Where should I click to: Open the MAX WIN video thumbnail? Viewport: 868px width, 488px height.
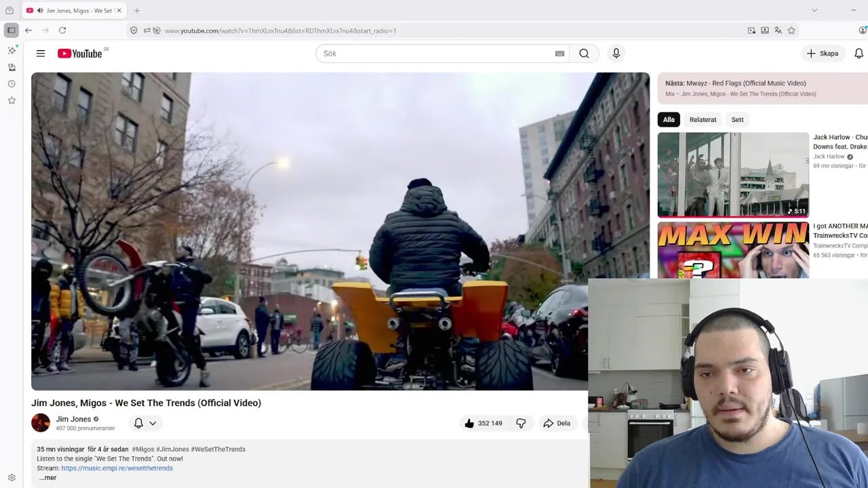(733, 250)
